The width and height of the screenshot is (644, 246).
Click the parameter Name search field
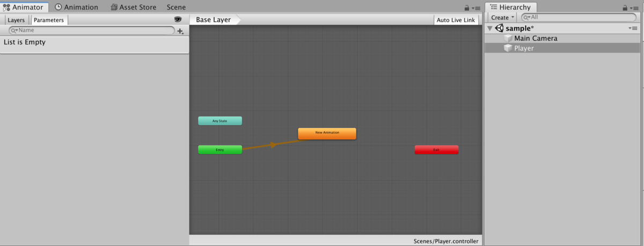pos(92,31)
